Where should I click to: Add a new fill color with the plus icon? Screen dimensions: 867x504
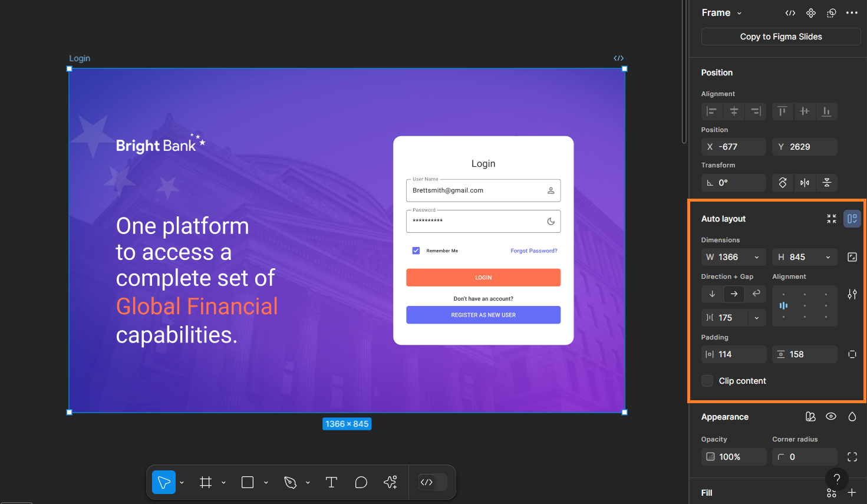pos(853,493)
